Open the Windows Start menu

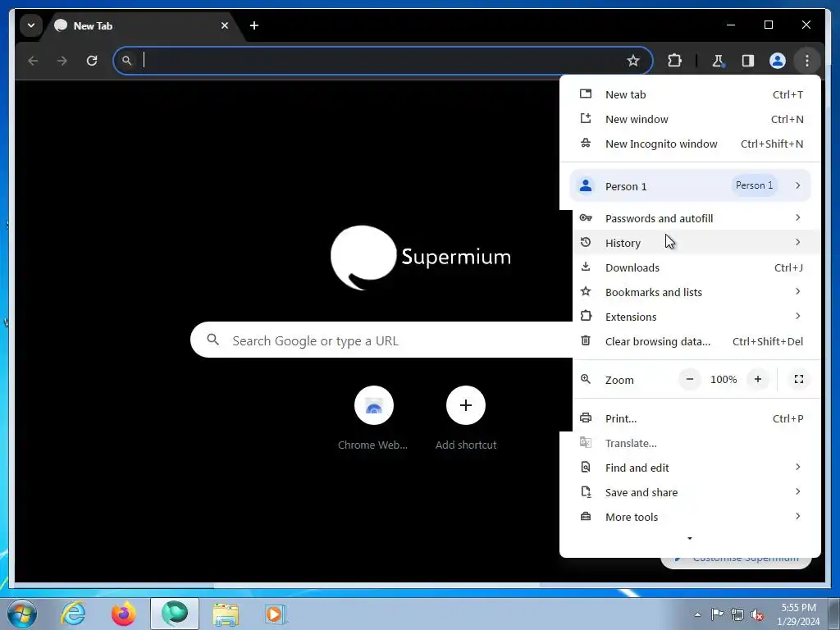[22, 614]
